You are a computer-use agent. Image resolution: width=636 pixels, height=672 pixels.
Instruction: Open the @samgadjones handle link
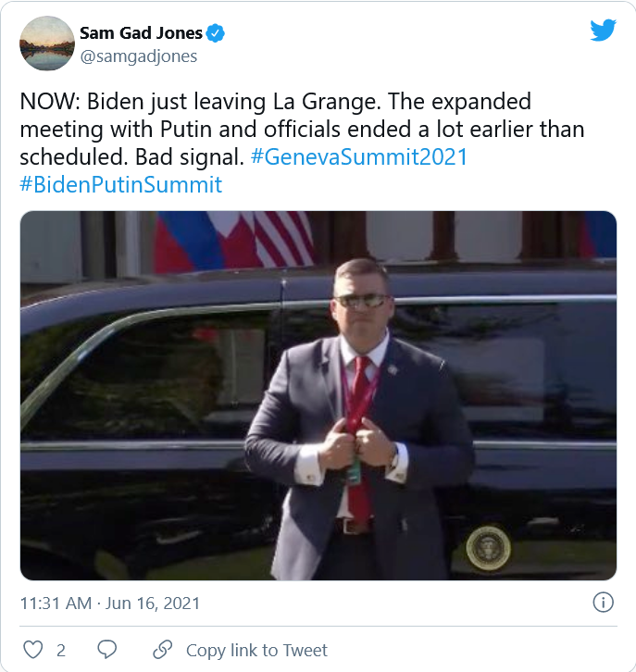coord(138,56)
